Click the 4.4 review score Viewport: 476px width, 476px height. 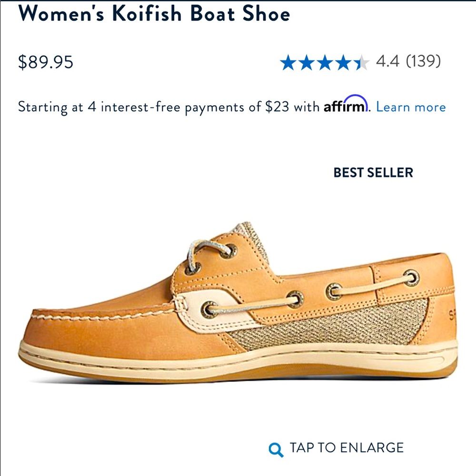387,61
